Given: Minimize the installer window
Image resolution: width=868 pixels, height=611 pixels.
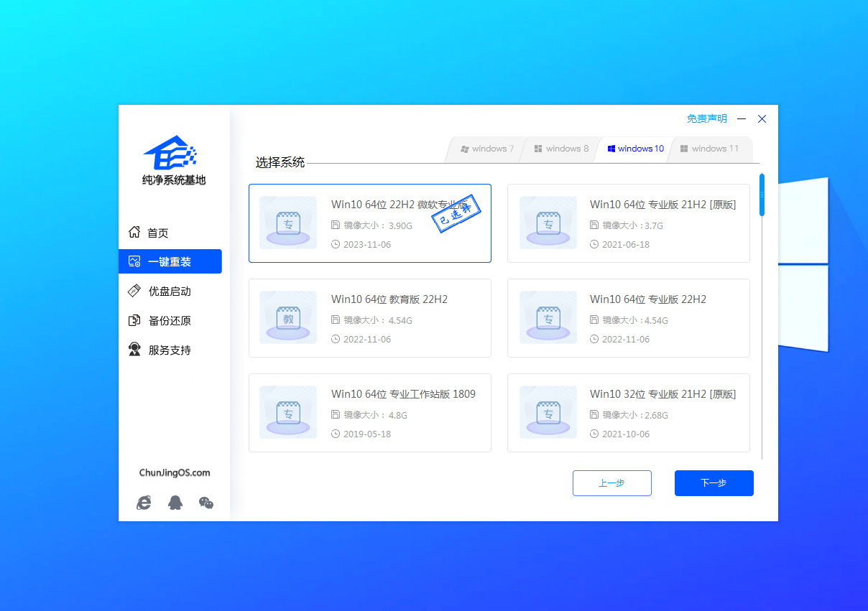Looking at the screenshot, I should 742,118.
